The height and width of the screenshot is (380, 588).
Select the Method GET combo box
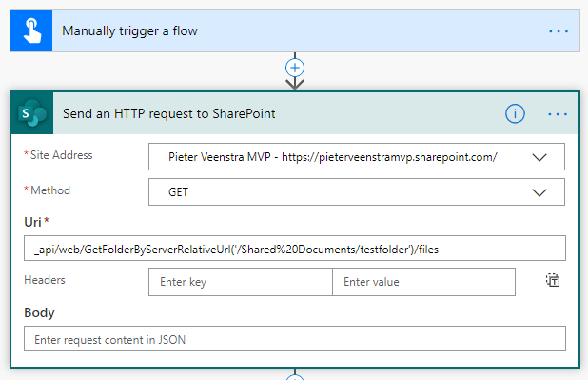click(357, 191)
